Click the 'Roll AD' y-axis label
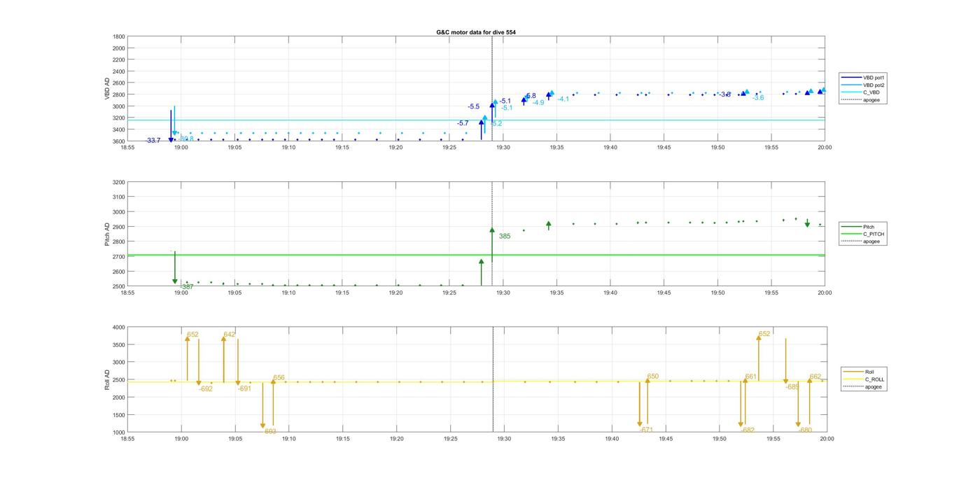 [108, 379]
